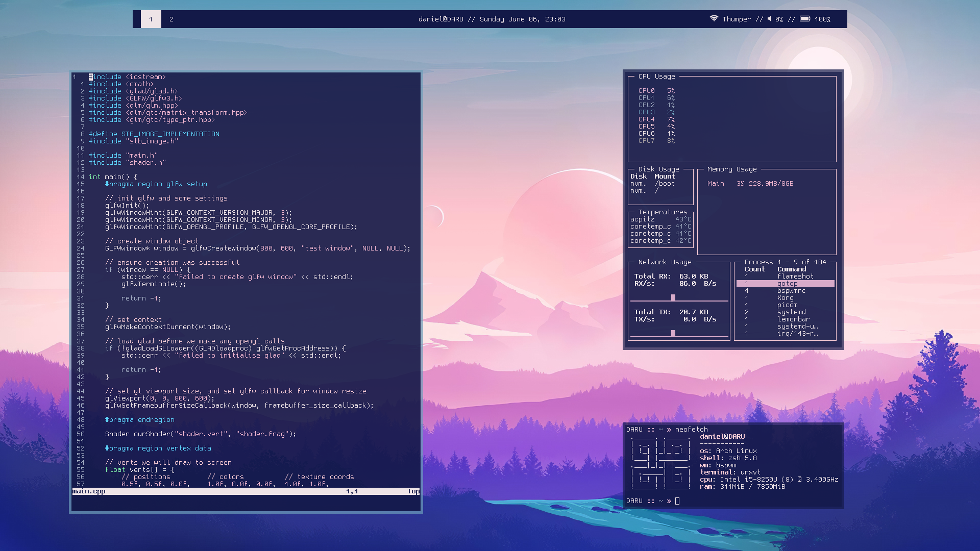Click the int main() line in vim

click(113, 177)
